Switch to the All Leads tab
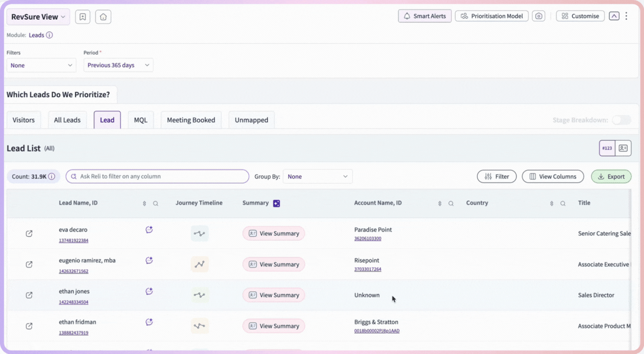The width and height of the screenshot is (644, 354). pos(67,120)
